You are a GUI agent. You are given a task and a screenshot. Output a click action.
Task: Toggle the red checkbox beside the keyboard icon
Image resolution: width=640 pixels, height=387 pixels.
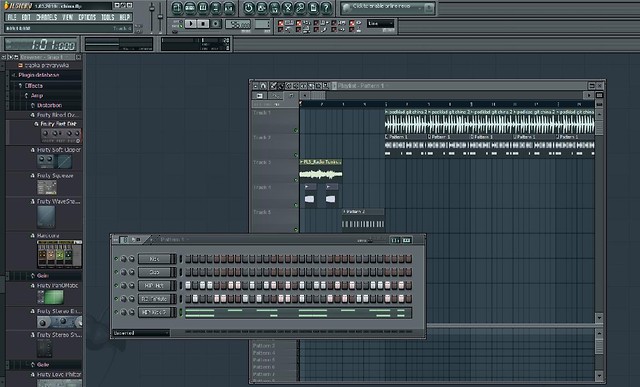click(280, 23)
